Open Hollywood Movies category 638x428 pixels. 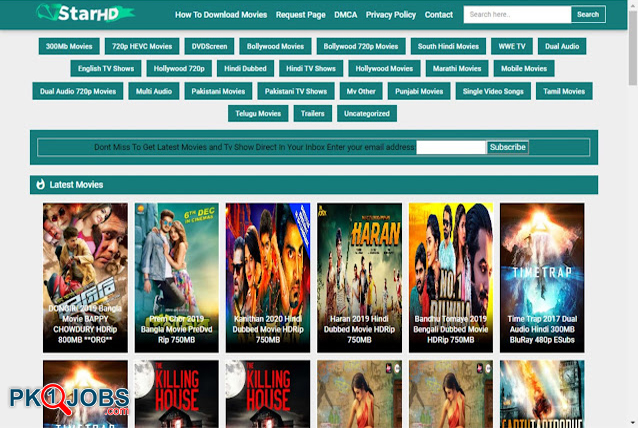pyautogui.click(x=384, y=68)
